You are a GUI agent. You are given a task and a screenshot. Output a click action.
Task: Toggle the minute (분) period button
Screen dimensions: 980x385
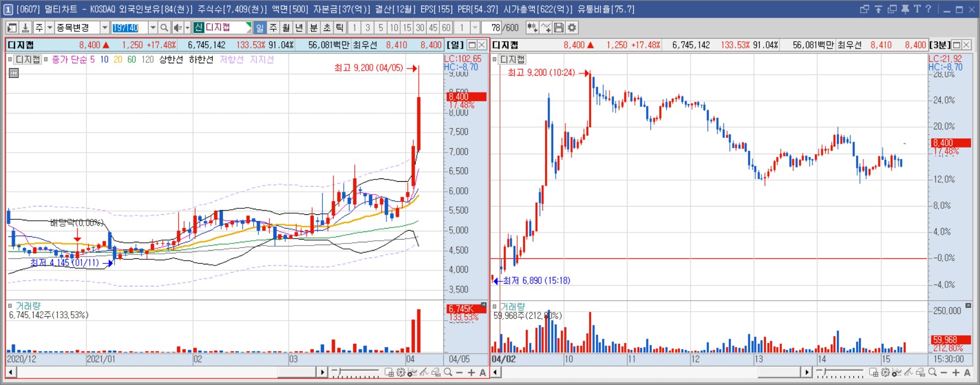313,28
